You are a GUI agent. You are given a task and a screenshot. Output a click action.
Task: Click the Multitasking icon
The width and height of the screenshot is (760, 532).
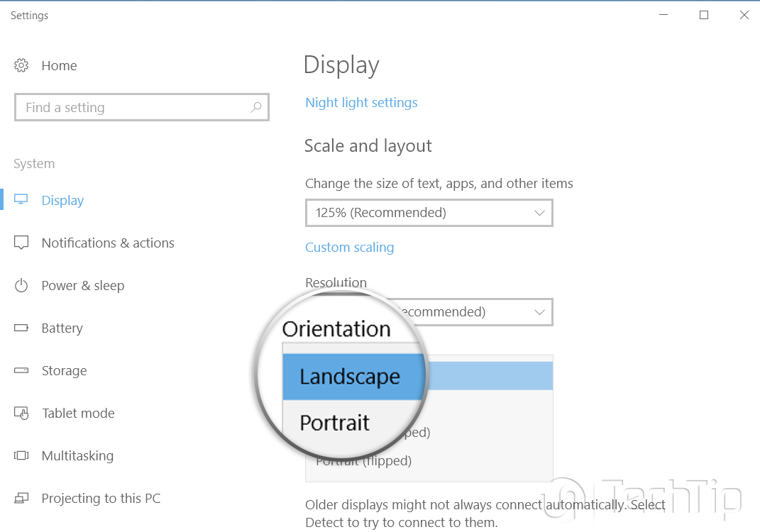tap(21, 456)
